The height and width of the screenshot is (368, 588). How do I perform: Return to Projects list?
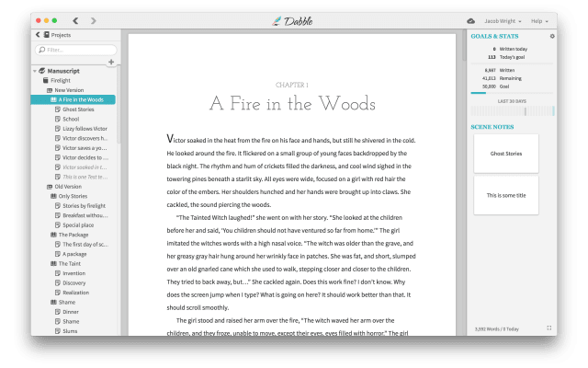tap(53, 35)
